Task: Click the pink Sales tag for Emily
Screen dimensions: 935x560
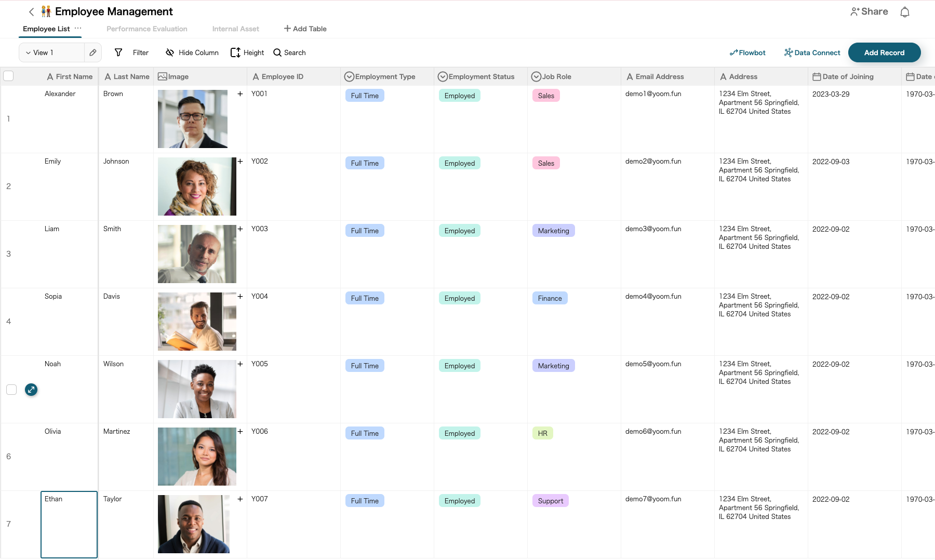Action: (545, 163)
